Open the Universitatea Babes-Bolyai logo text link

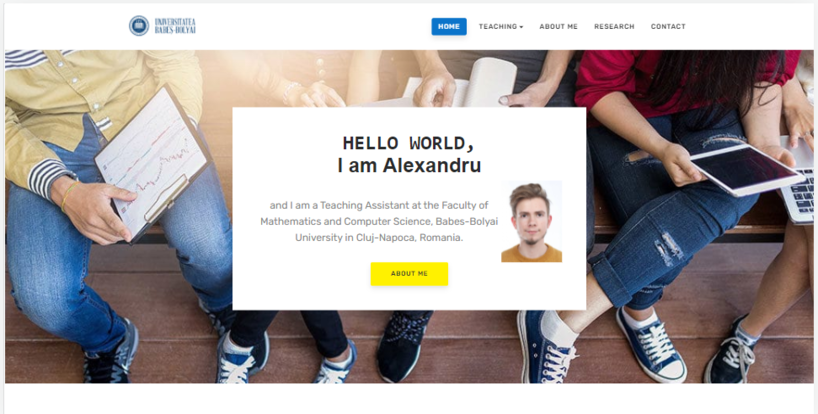pos(175,26)
